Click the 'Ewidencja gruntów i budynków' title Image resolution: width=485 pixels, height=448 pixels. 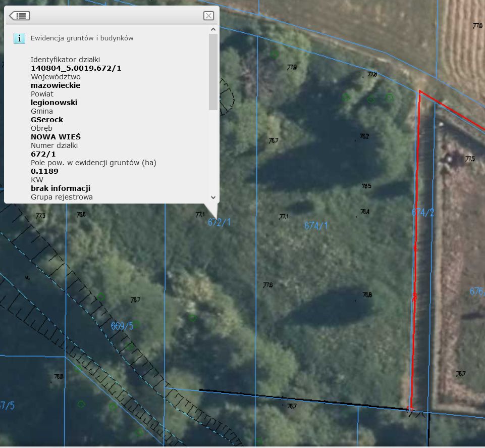[x=82, y=38]
